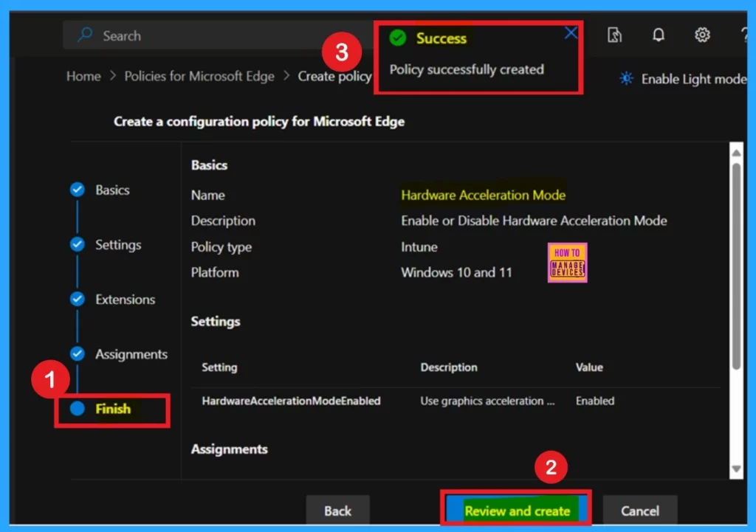This screenshot has width=756, height=532.
Task: Click the vertical scrollbar thumb
Action: coord(736,266)
